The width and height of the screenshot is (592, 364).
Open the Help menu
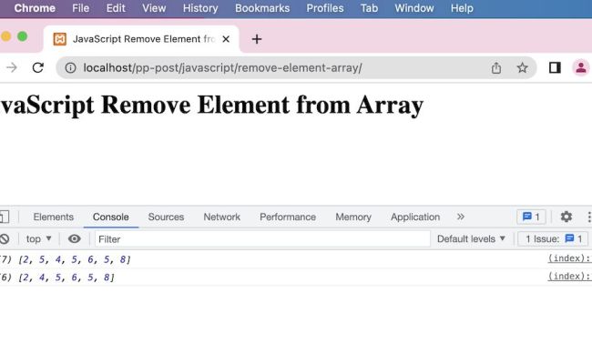tap(462, 8)
